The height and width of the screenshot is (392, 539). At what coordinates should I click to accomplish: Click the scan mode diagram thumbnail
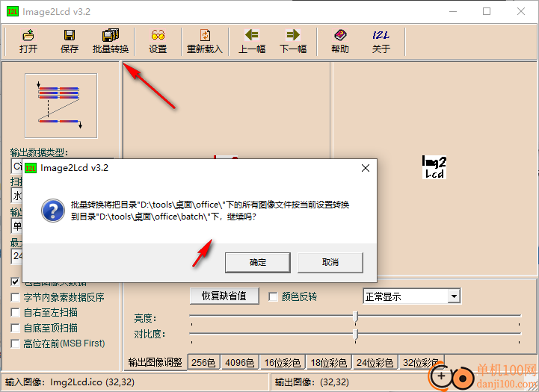click(x=61, y=106)
